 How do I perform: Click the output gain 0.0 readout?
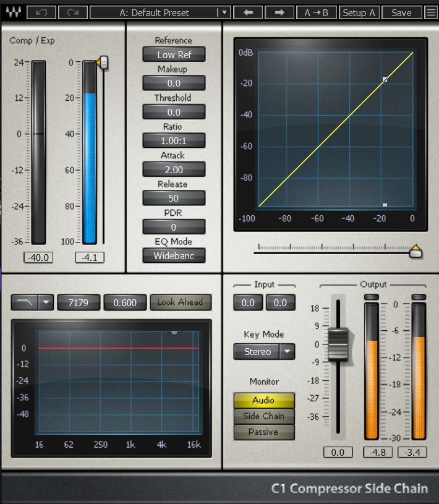click(338, 452)
